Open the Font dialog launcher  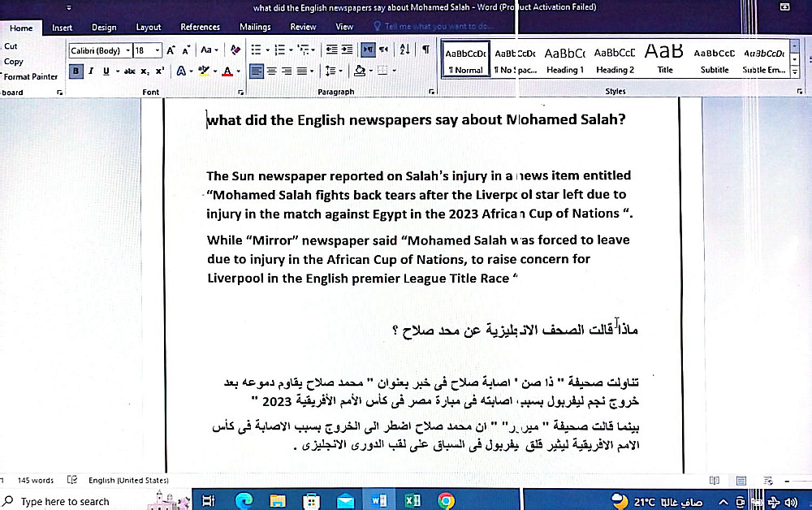click(x=240, y=92)
